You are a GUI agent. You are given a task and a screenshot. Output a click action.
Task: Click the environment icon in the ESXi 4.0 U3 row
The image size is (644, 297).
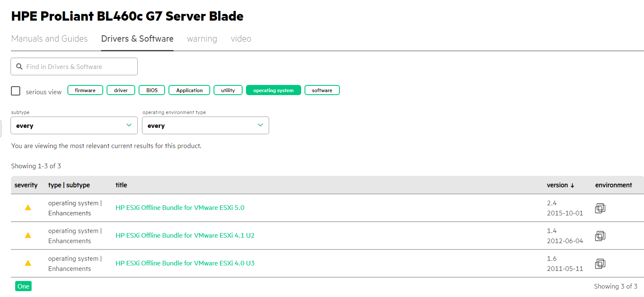(x=600, y=263)
